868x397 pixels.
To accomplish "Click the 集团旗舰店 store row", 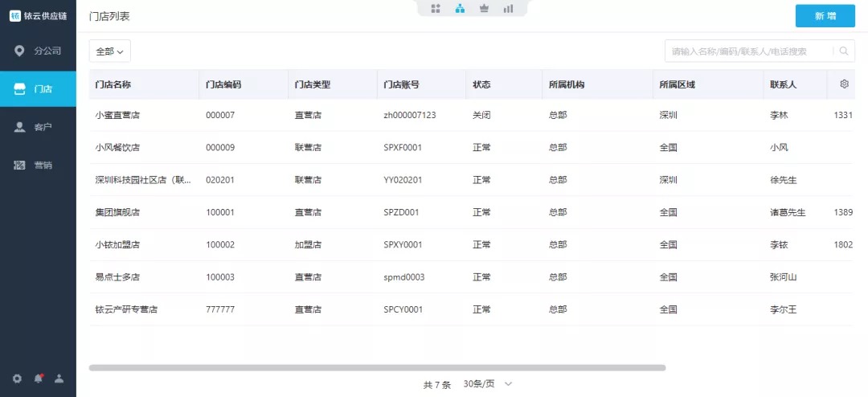I will [117, 212].
